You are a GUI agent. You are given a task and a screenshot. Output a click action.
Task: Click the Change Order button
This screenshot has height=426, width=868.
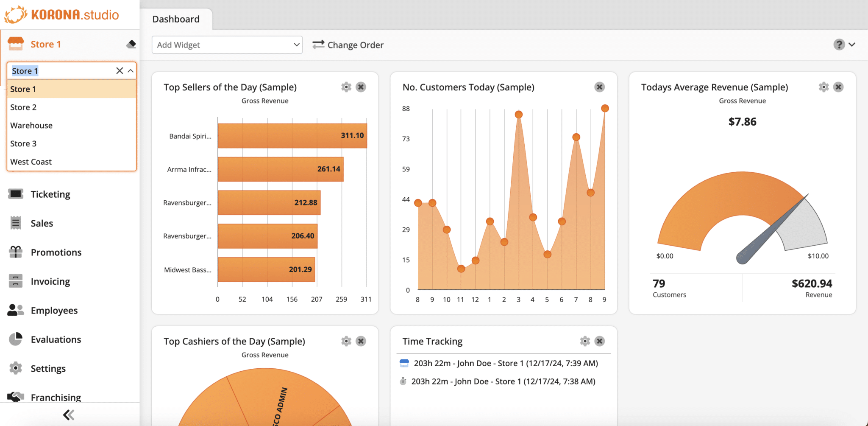click(x=348, y=45)
